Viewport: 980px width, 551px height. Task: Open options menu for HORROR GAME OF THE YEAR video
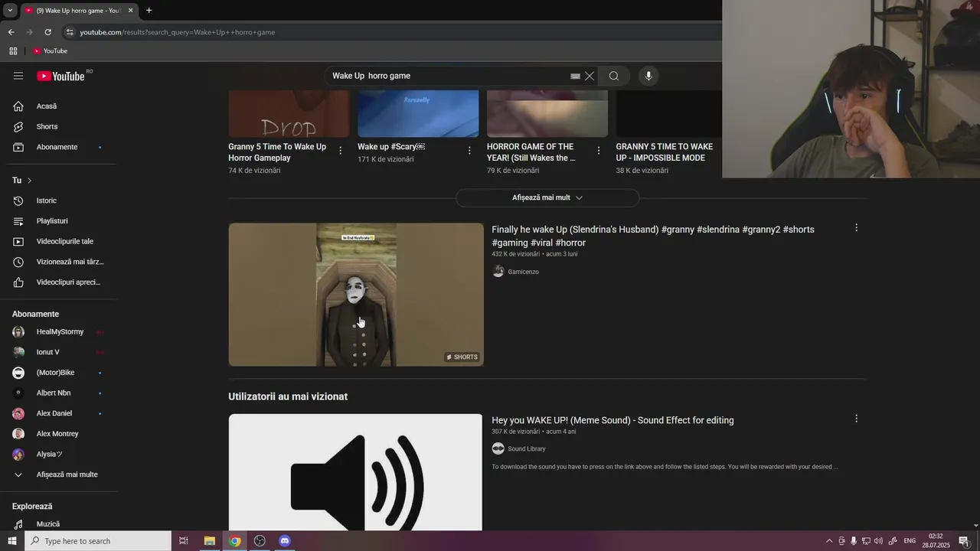[599, 151]
